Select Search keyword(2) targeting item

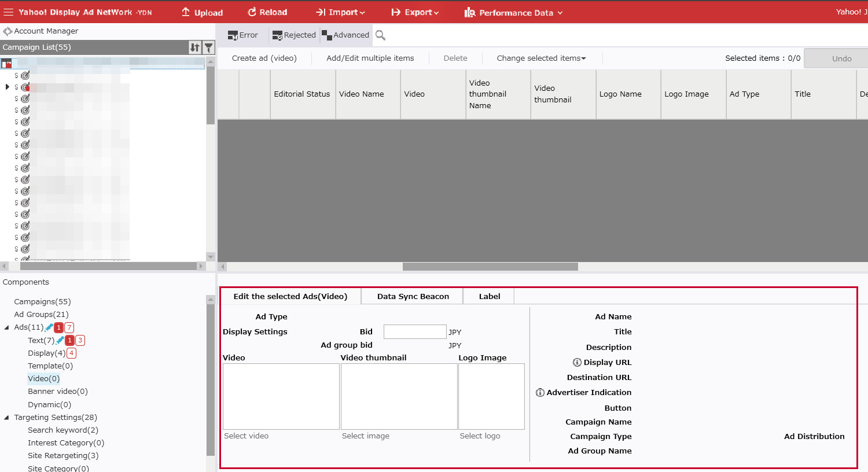pos(63,430)
